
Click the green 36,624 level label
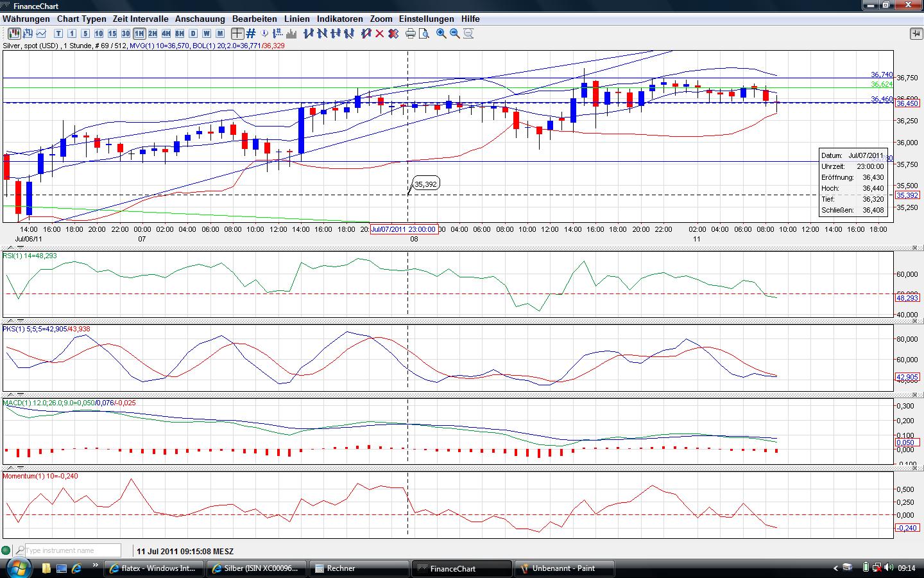pyautogui.click(x=882, y=85)
